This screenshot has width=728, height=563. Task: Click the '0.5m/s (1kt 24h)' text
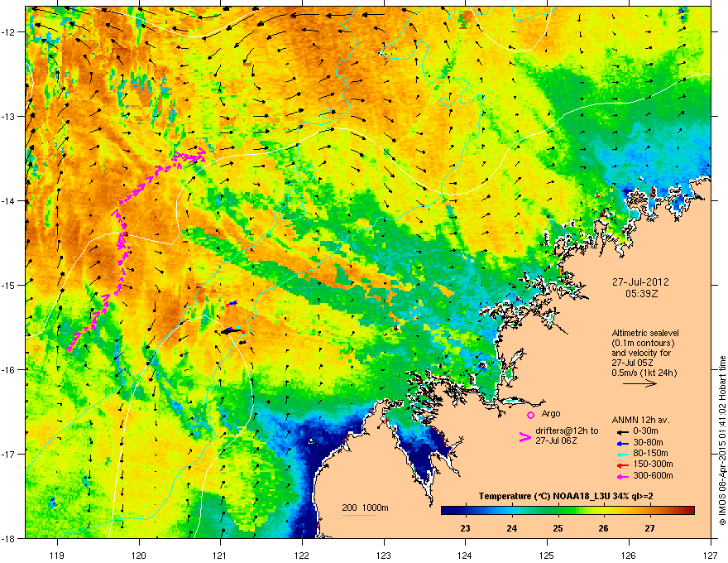[644, 373]
